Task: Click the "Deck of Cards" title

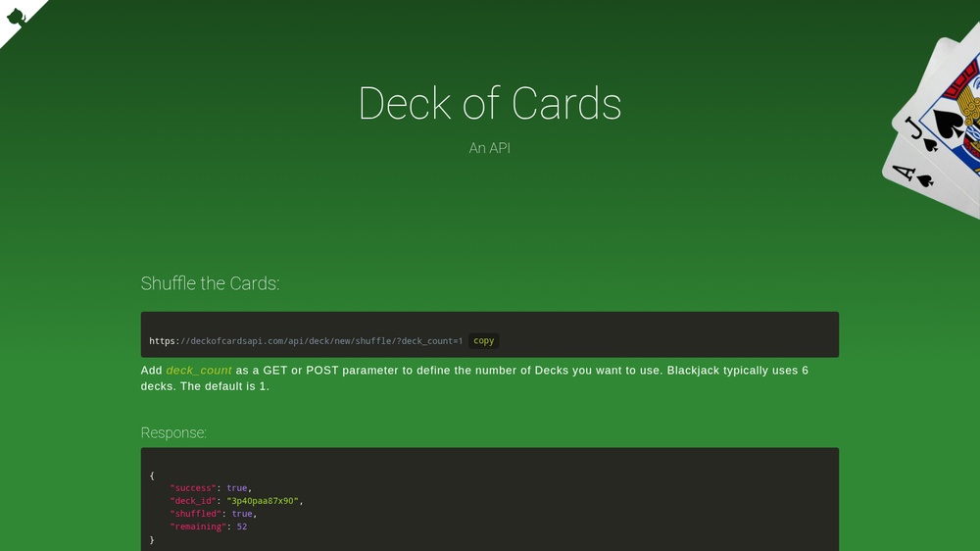Action: pos(490,103)
